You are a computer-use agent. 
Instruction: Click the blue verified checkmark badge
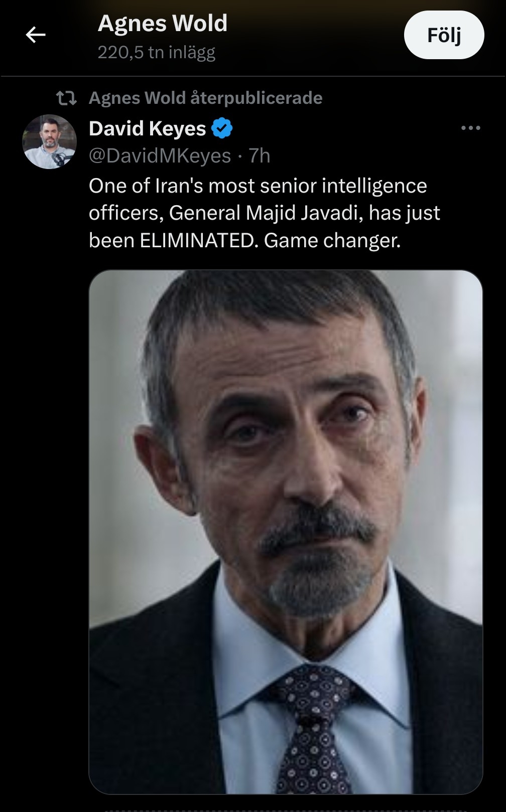[222, 128]
